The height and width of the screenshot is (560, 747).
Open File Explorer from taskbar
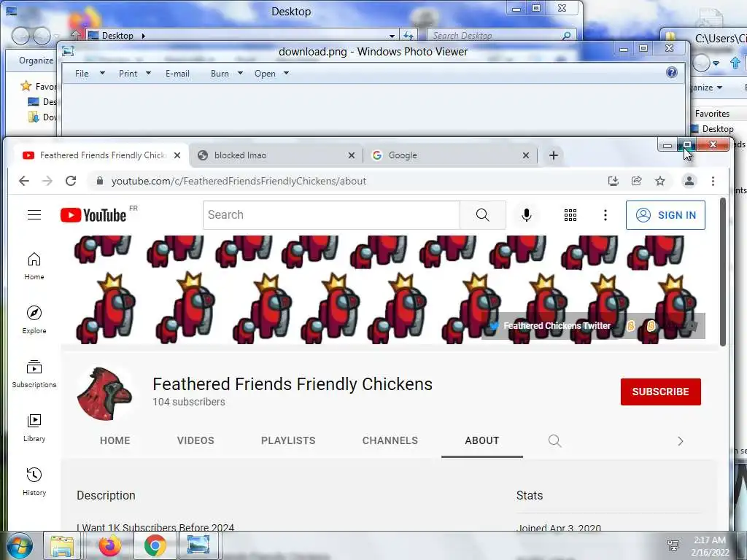(62, 545)
